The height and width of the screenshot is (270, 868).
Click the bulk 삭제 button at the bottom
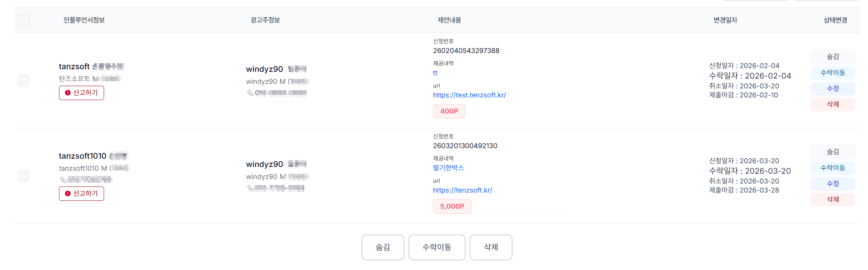pos(491,247)
